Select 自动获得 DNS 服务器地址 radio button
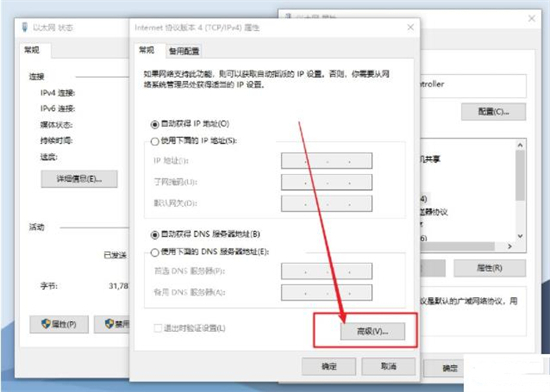Image resolution: width=550 pixels, height=392 pixels. [155, 235]
